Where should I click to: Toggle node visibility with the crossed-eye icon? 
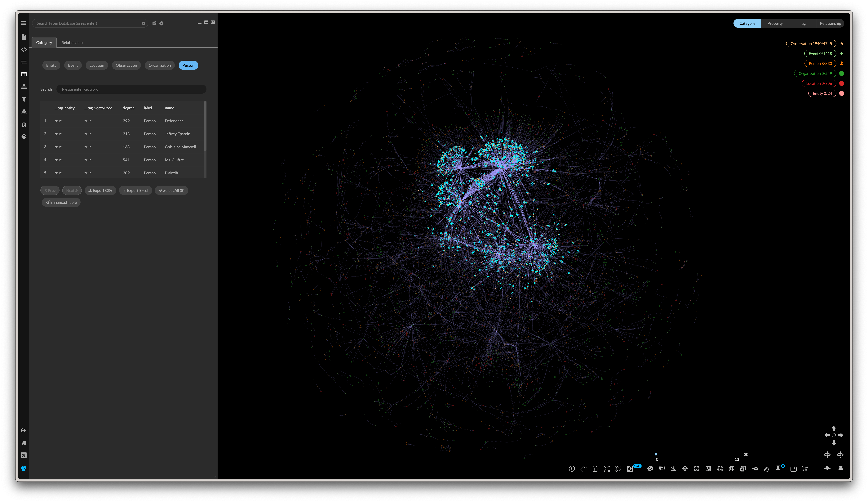(x=650, y=469)
